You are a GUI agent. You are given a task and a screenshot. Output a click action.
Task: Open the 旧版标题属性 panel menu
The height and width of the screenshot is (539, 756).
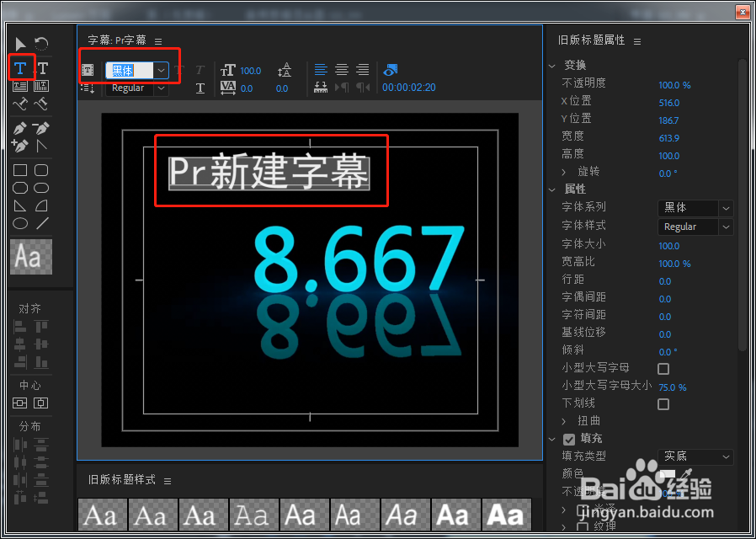[x=637, y=39]
